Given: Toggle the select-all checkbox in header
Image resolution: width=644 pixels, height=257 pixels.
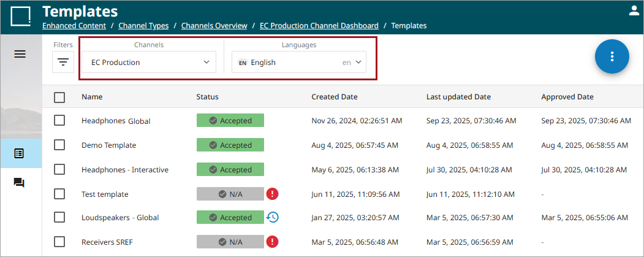Looking at the screenshot, I should (59, 97).
